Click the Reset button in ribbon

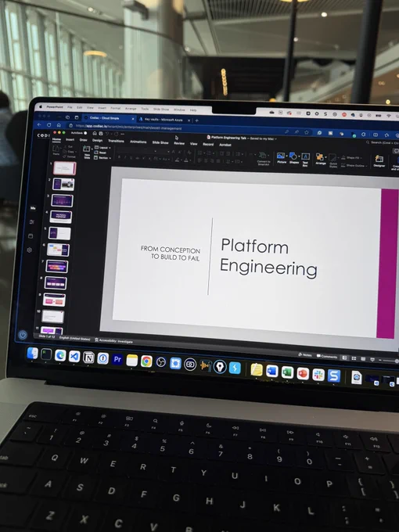click(x=101, y=153)
